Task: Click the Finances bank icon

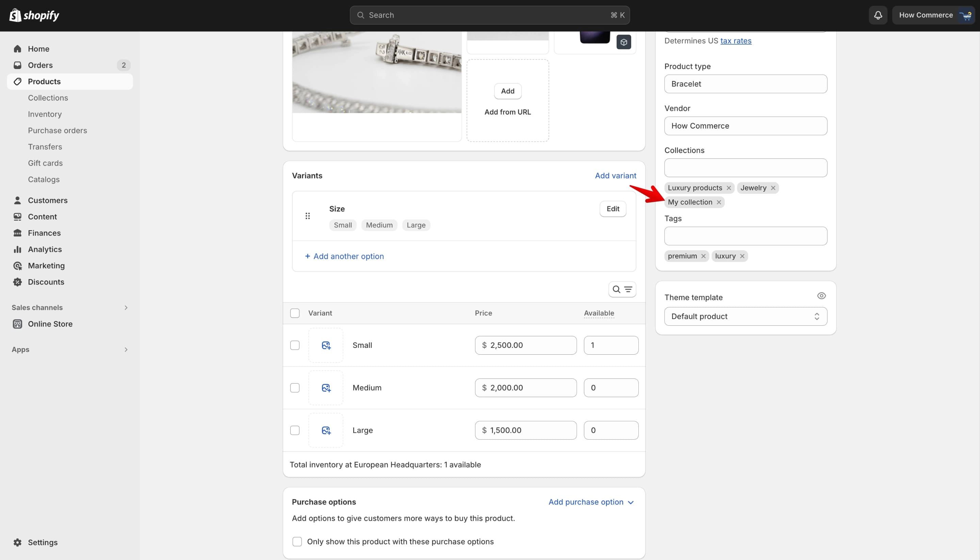Action: 17,233
